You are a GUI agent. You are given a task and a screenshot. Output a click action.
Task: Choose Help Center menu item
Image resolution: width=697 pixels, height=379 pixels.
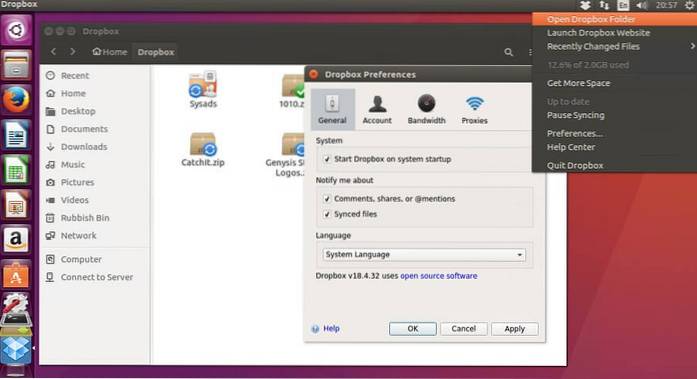point(615,147)
